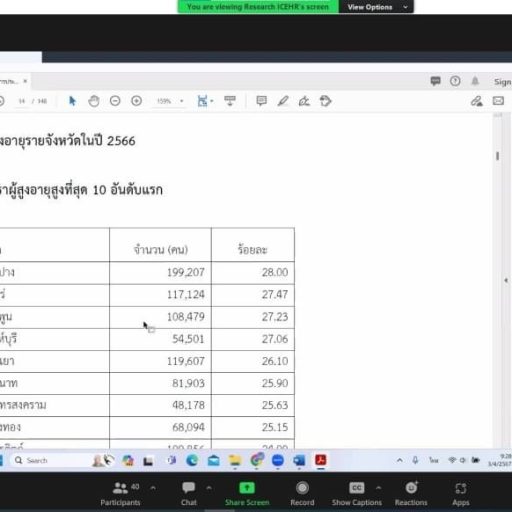Viewport: 512px width, 512px height.
Task: Click the vertical scrollbar thumb of PDF
Action: pos(497,156)
